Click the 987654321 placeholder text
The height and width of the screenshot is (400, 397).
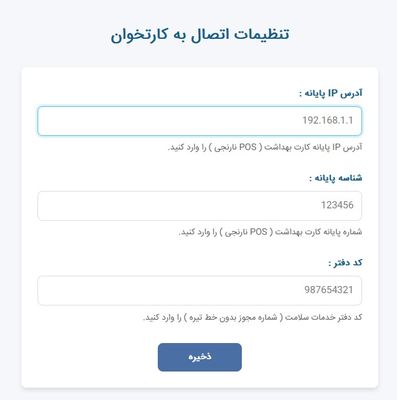click(329, 290)
